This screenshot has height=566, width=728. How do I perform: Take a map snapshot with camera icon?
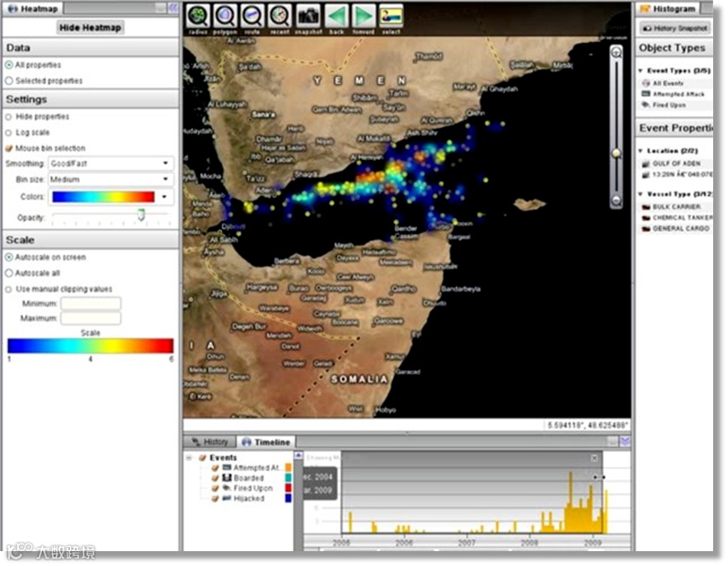(308, 16)
